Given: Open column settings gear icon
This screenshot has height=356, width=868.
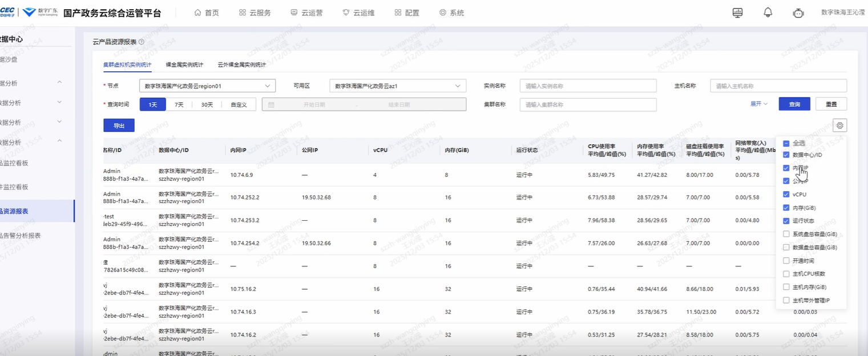Looking at the screenshot, I should [839, 126].
